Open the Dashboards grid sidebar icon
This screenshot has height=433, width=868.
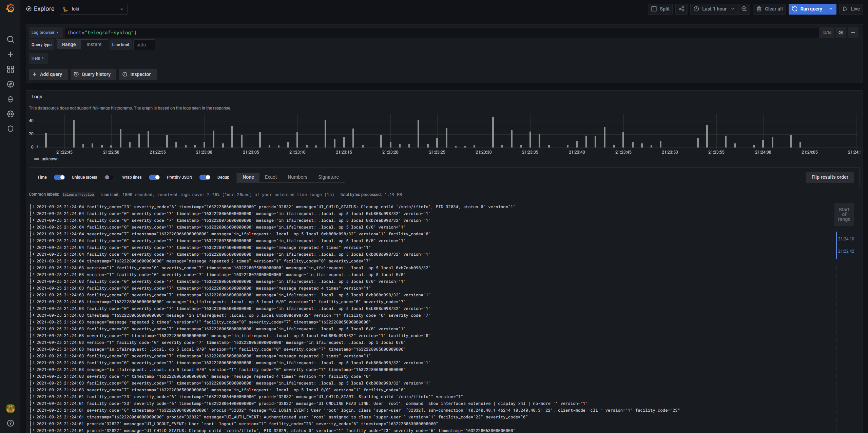(x=11, y=69)
